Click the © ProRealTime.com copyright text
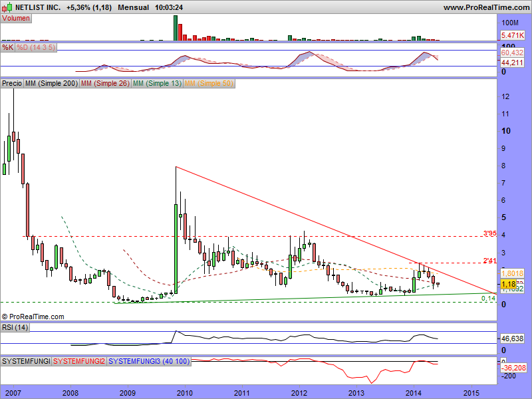This screenshot has width=532, height=399. click(33, 317)
